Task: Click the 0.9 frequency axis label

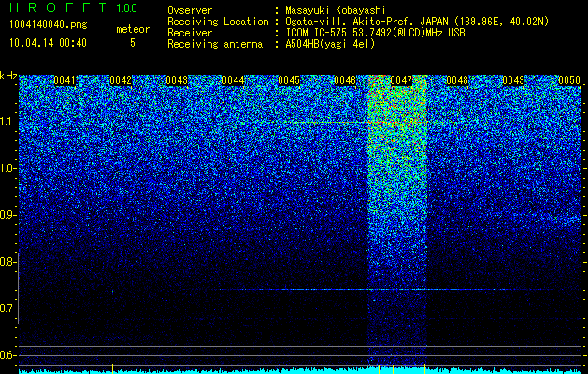Action: (x=7, y=215)
